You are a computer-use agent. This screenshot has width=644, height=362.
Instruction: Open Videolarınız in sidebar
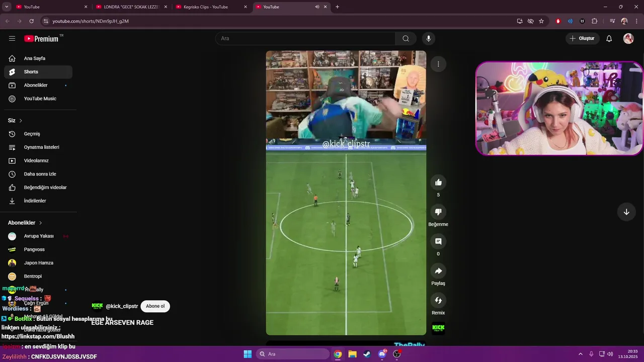(x=38, y=161)
